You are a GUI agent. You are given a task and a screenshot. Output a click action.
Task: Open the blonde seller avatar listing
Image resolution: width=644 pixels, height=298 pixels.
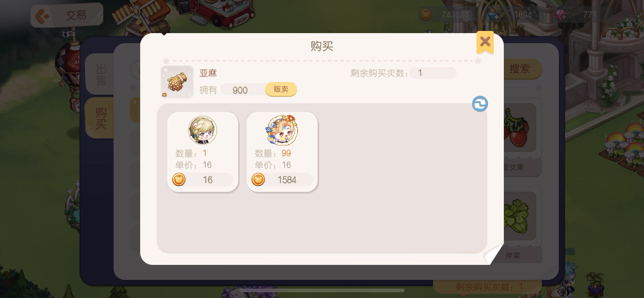203,130
